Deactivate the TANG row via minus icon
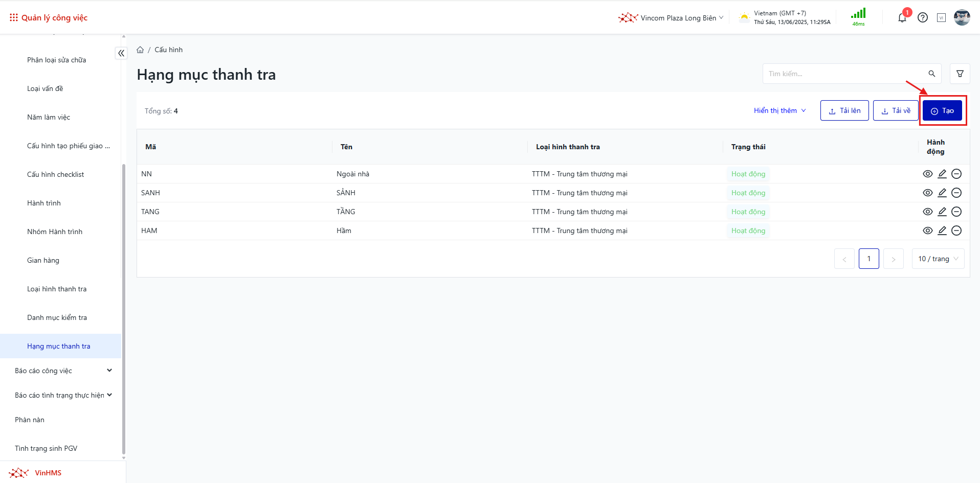Screen dimensions: 980x483 (x=956, y=212)
